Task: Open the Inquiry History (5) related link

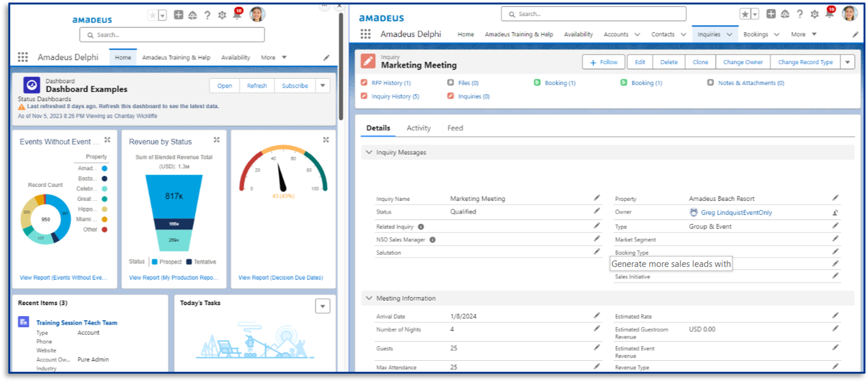Action: coord(396,97)
